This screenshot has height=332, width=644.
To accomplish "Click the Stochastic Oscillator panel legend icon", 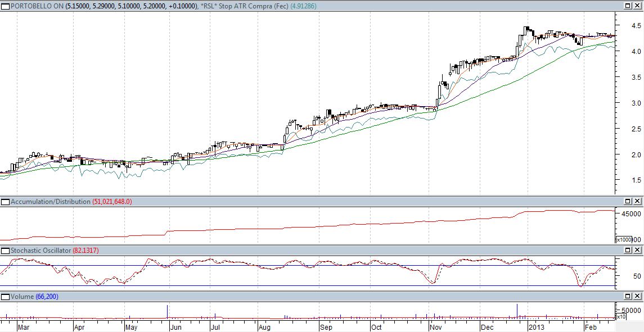I will tap(6, 250).
